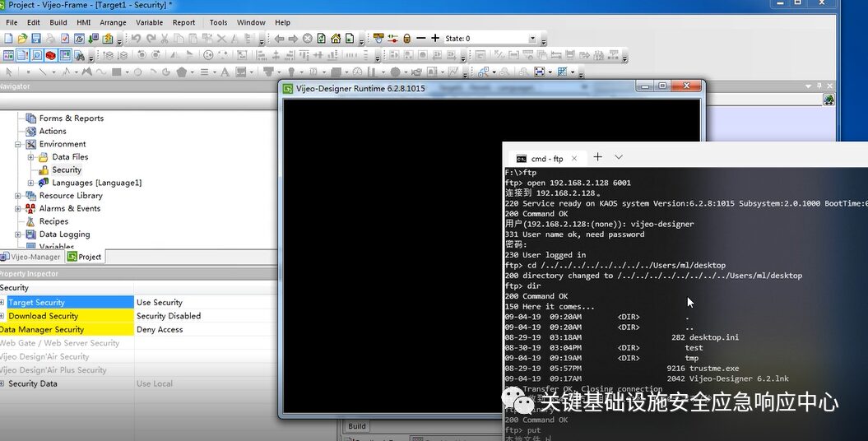Switch to the Project tab
868x441 pixels.
[x=85, y=257]
